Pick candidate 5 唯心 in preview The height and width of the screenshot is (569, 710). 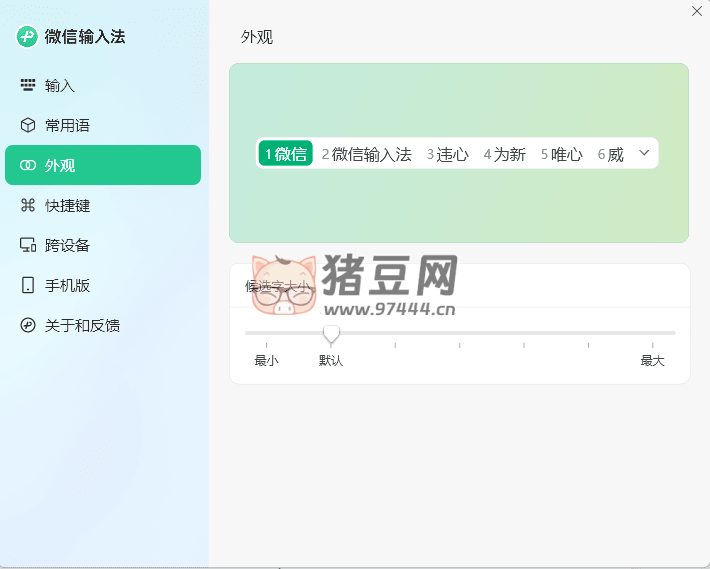click(x=561, y=154)
